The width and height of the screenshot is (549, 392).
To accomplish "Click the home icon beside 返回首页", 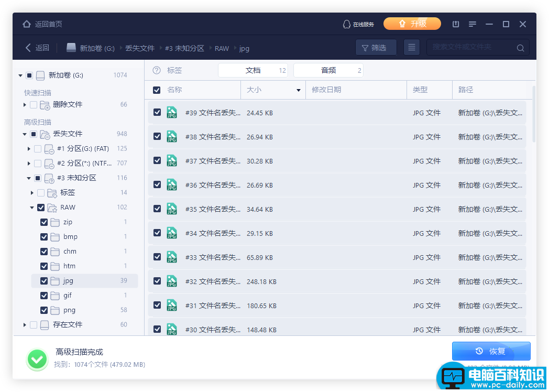I will (27, 24).
